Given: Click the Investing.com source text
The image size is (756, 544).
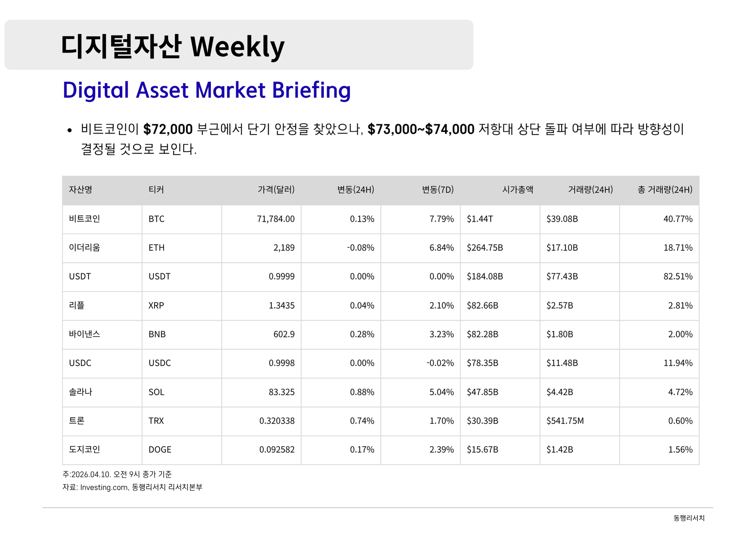Looking at the screenshot, I should (x=104, y=488).
